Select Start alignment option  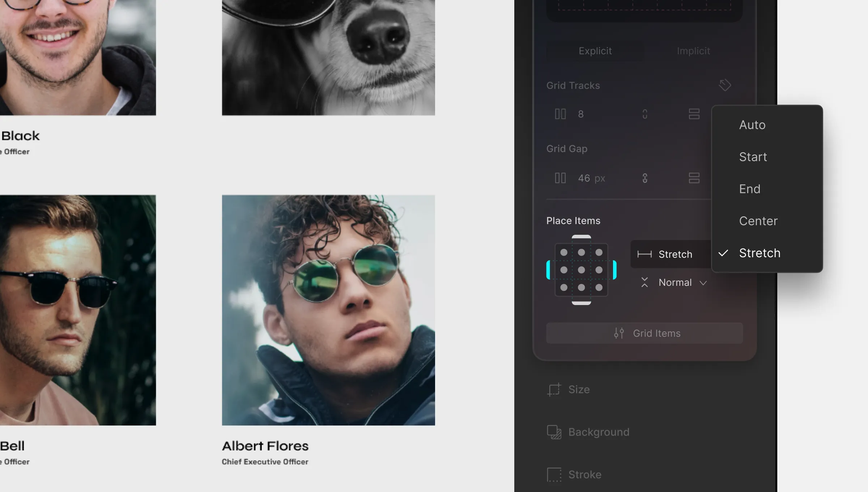point(753,157)
